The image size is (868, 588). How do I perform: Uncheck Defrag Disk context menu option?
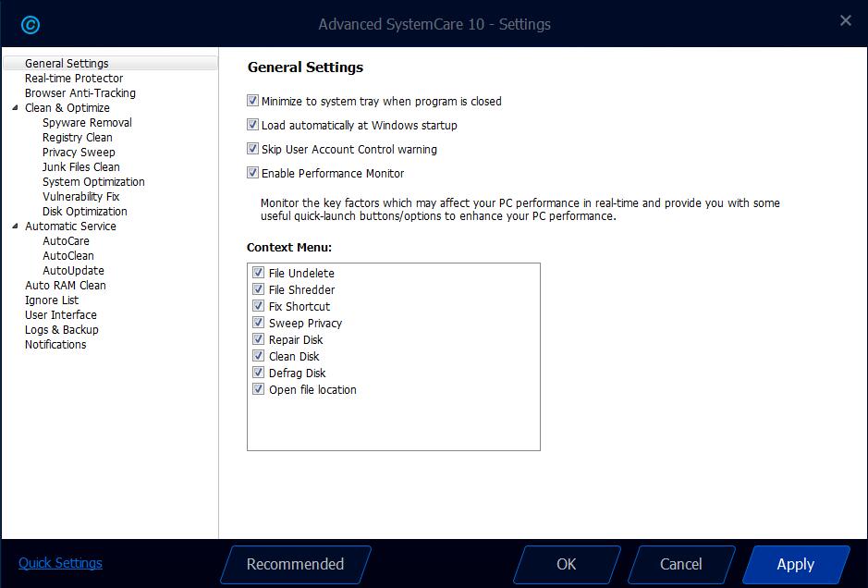[x=258, y=372]
